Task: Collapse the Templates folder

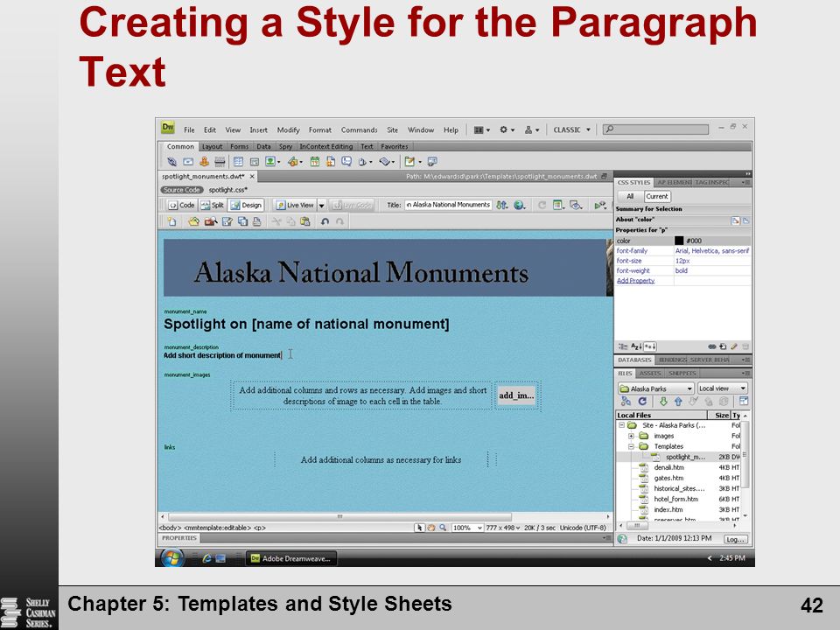Action: (x=631, y=446)
